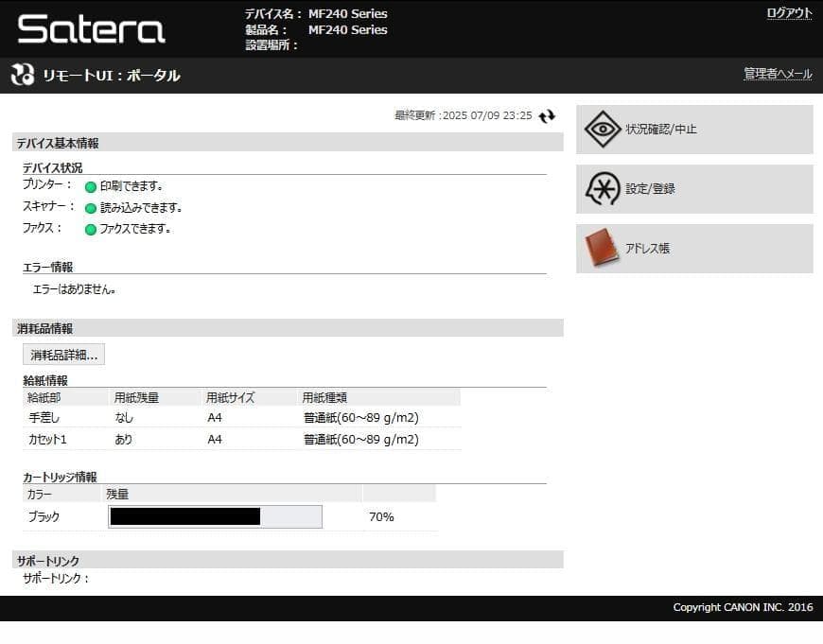Click the デバイス基本情報 section header
Screen dimensions: 823x644
pos(58,144)
